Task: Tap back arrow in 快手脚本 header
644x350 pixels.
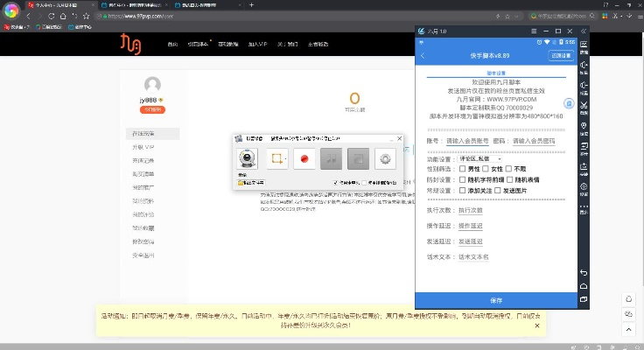Action: 423,55
